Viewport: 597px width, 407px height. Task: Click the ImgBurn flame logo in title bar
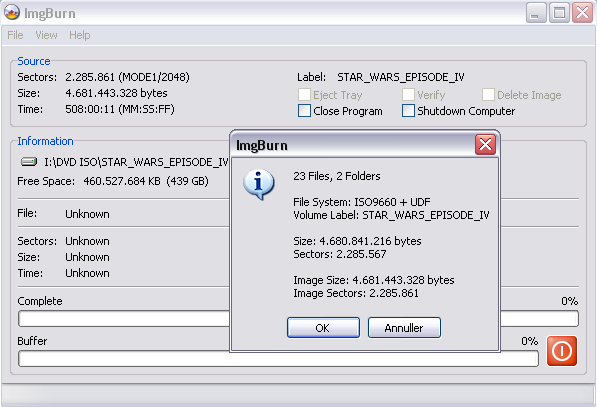click(x=12, y=12)
